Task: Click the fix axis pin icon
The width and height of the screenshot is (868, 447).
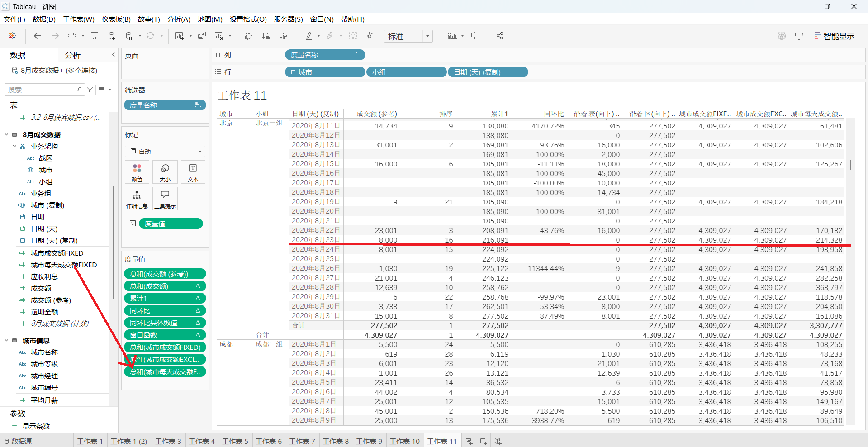Action: click(x=370, y=36)
